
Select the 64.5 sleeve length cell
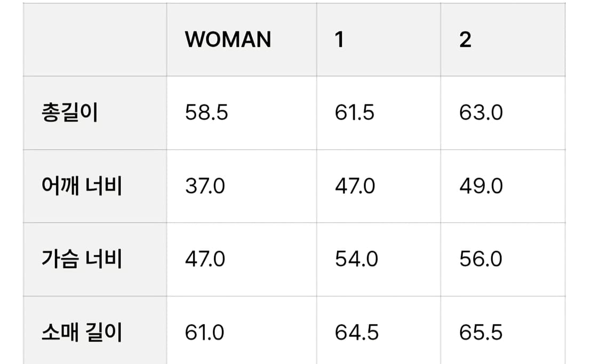357,333
